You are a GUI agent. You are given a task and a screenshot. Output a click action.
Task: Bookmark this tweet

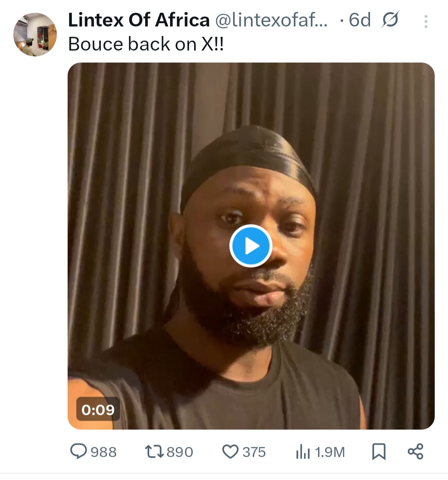coord(379,451)
